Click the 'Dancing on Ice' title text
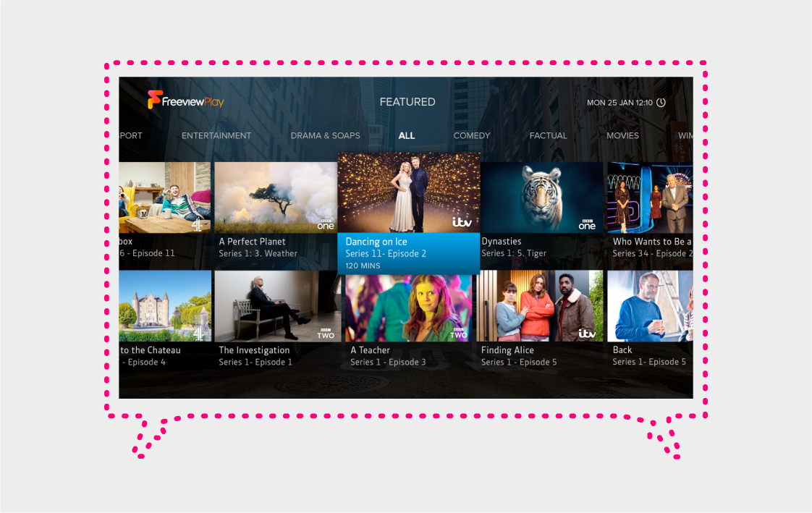The image size is (812, 513). (376, 241)
